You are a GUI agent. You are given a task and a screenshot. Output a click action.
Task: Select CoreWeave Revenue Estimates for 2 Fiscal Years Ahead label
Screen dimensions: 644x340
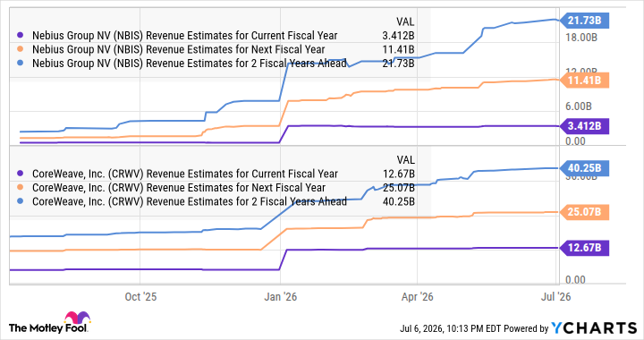pos(190,202)
